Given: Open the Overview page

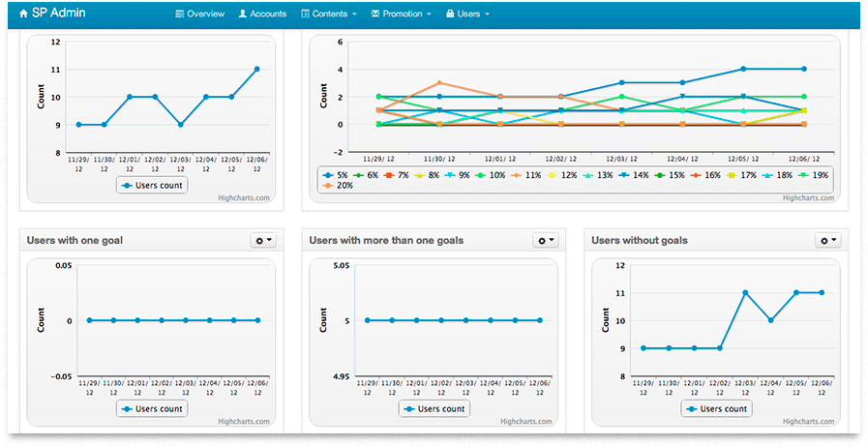Looking at the screenshot, I should (199, 15).
